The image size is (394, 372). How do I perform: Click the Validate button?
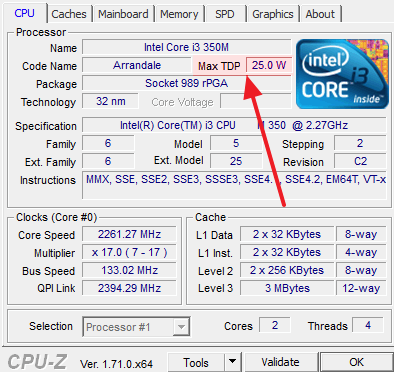pyautogui.click(x=280, y=362)
